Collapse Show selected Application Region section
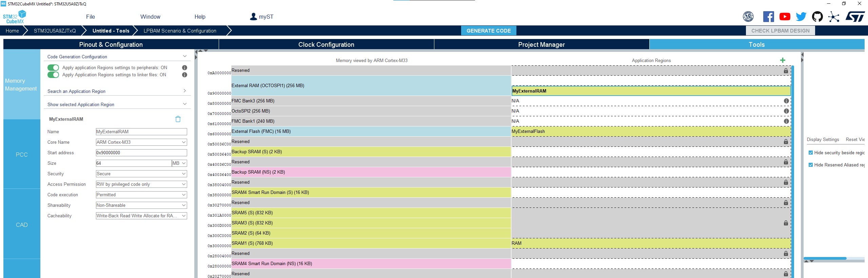The width and height of the screenshot is (868, 278). click(x=185, y=104)
